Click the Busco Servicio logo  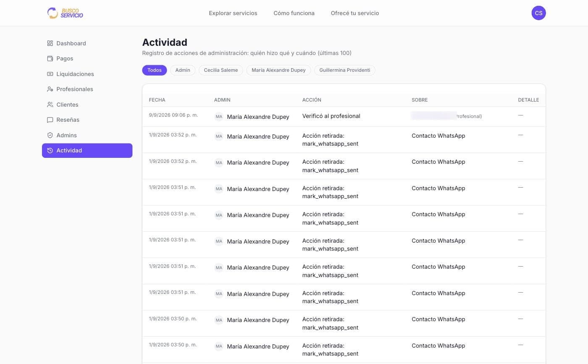(65, 13)
